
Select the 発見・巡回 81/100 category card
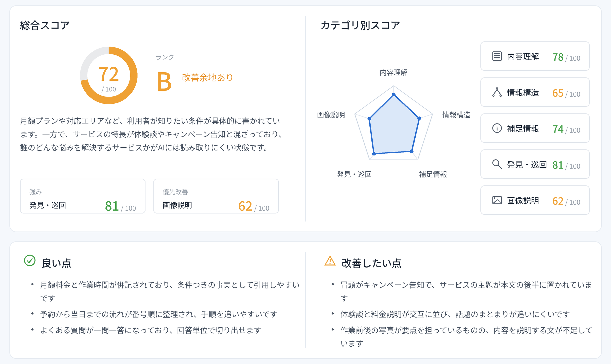535,164
